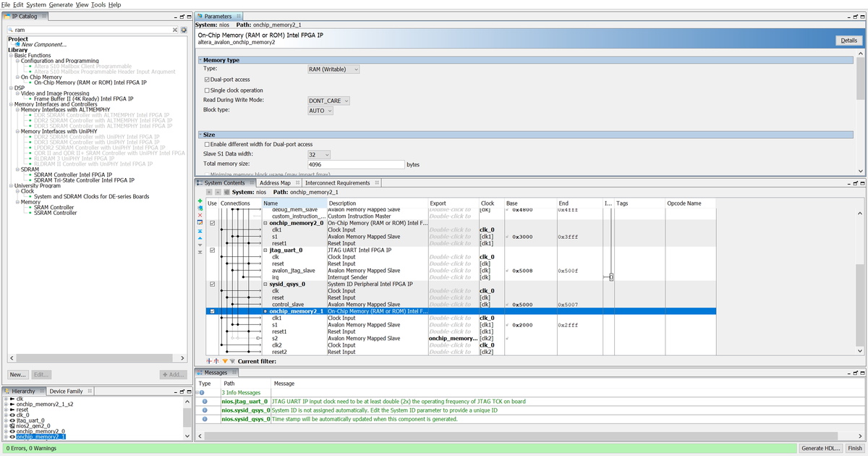Open Slave S1 Data width dropdown

319,154
